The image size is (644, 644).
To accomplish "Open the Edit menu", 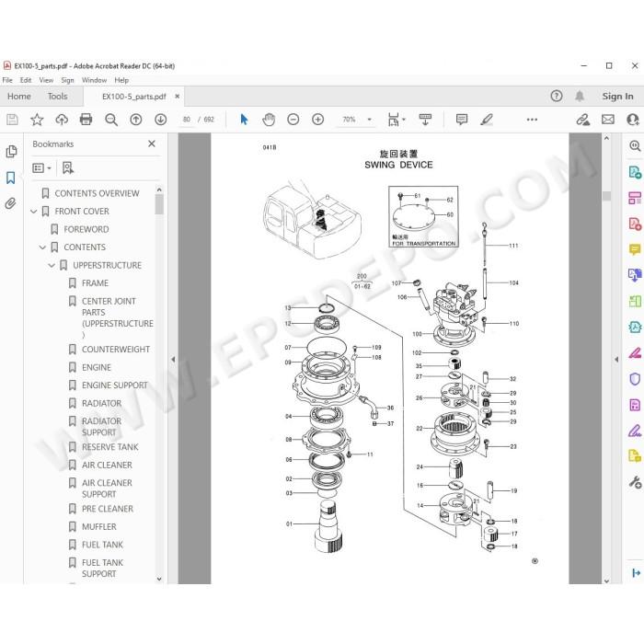I will click(x=26, y=80).
